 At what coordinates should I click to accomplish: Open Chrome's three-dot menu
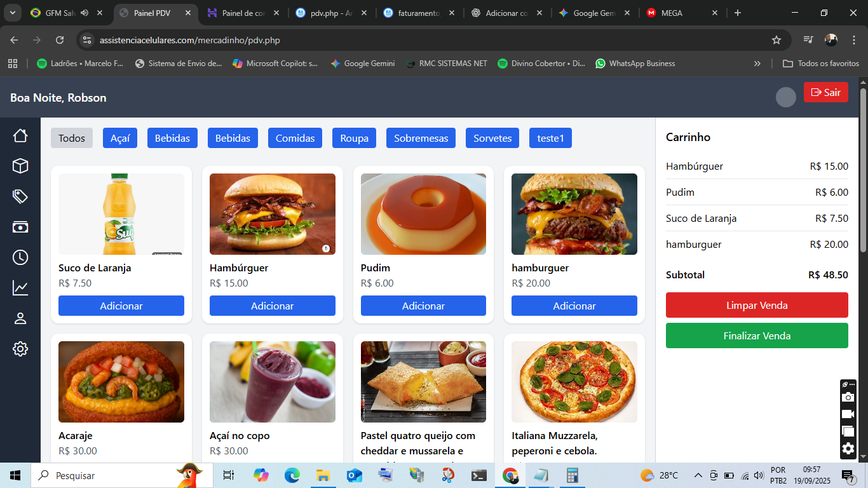tap(855, 39)
